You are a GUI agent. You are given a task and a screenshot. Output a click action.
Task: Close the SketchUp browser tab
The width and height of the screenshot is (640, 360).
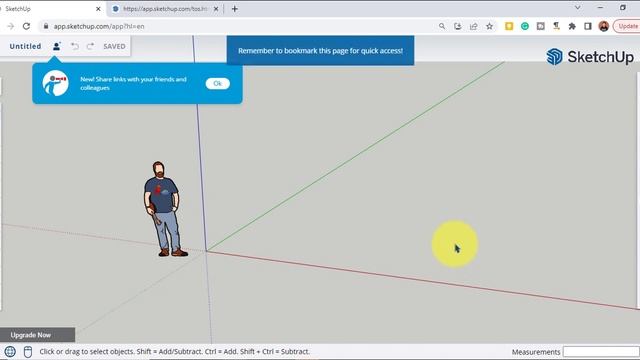point(98,9)
